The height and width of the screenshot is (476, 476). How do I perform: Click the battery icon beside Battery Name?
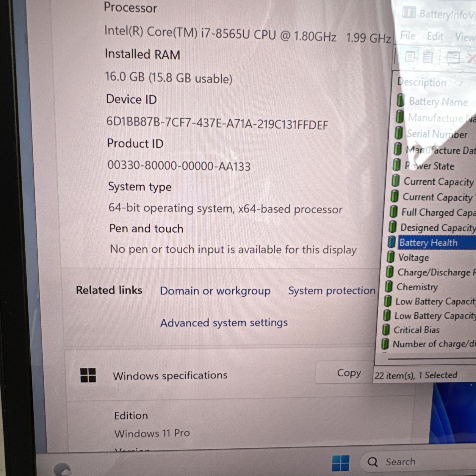tap(401, 100)
